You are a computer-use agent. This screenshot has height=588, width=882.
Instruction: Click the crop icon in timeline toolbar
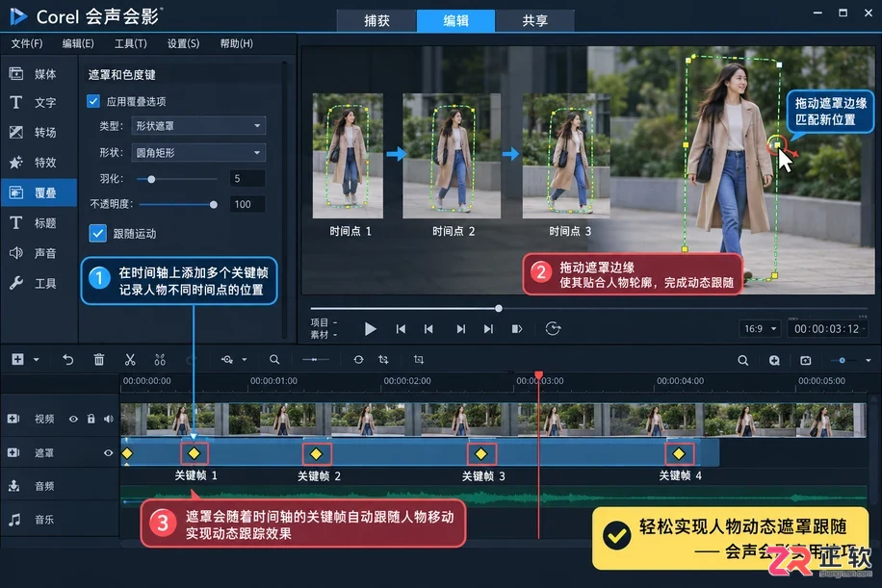pos(419,360)
